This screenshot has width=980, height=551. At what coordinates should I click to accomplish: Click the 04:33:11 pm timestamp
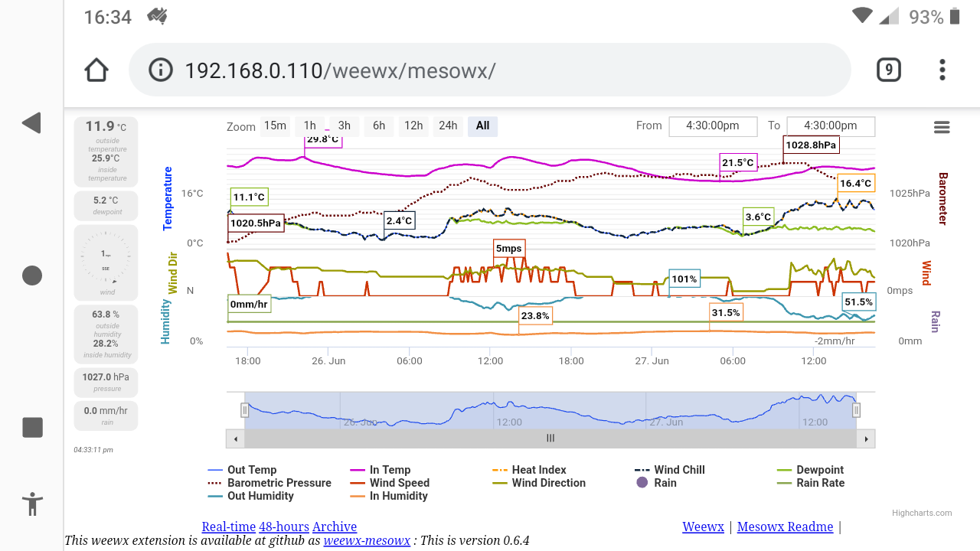pos(93,449)
